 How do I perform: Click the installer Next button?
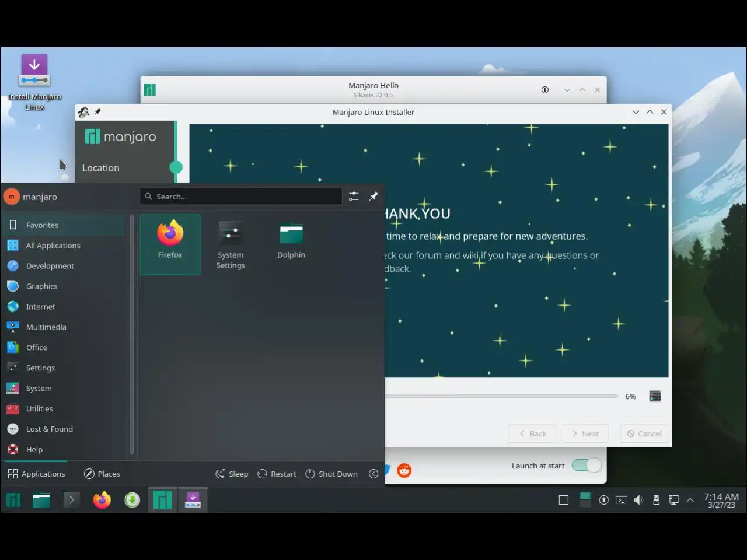pos(584,433)
